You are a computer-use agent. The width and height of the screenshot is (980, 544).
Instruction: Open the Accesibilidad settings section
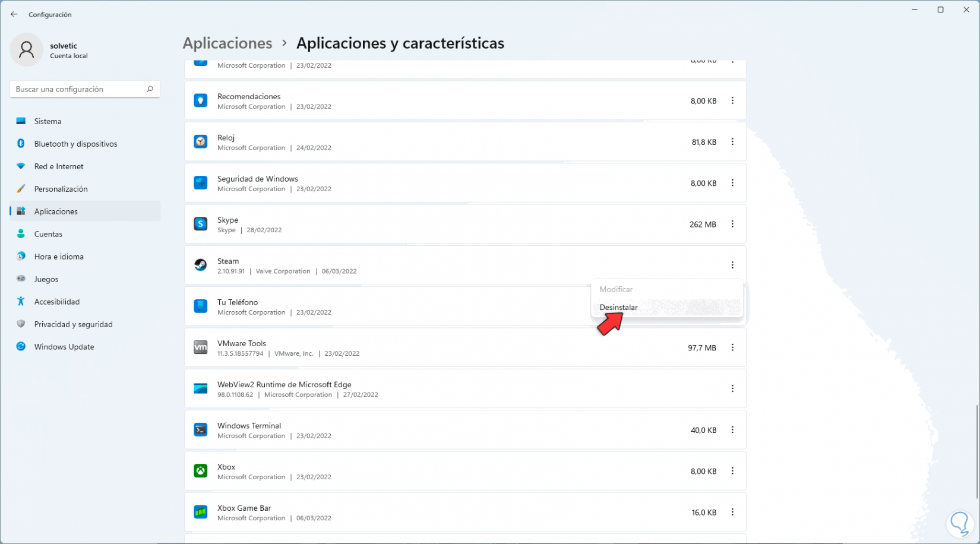pyautogui.click(x=85, y=302)
